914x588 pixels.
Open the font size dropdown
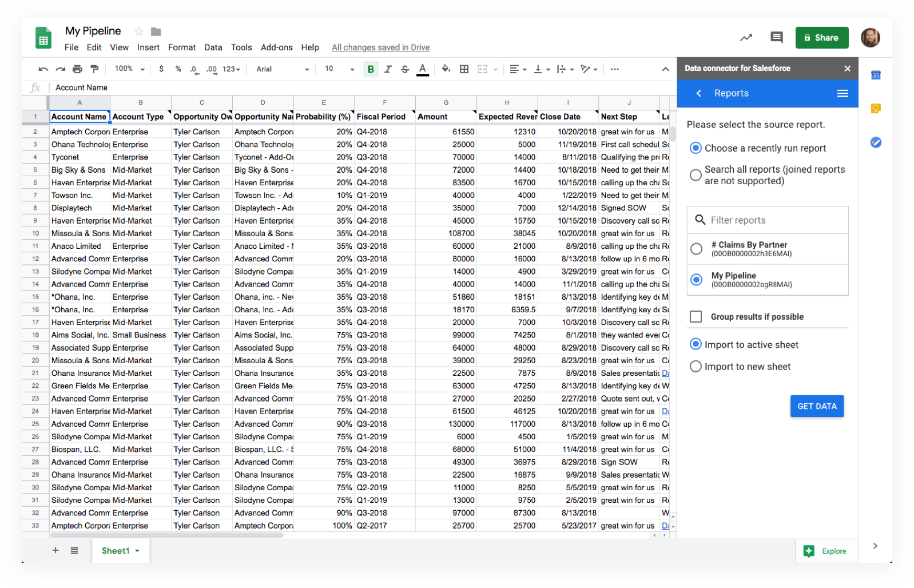click(340, 69)
